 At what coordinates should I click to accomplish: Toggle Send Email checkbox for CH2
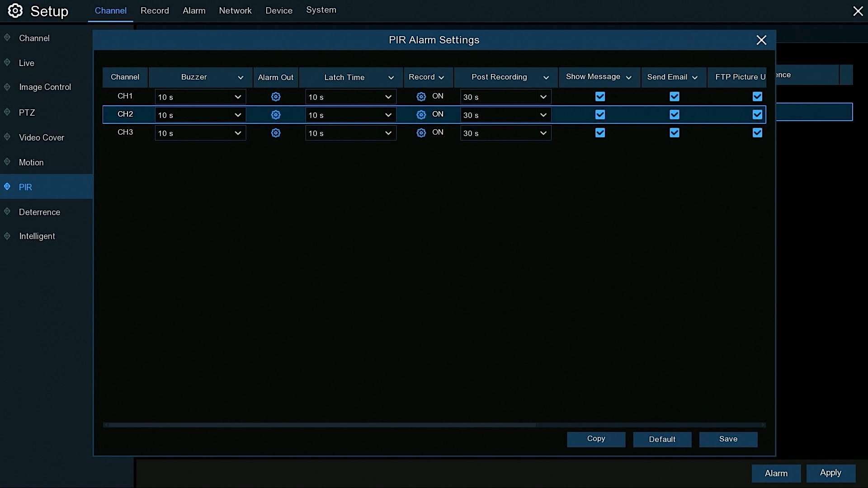(674, 115)
